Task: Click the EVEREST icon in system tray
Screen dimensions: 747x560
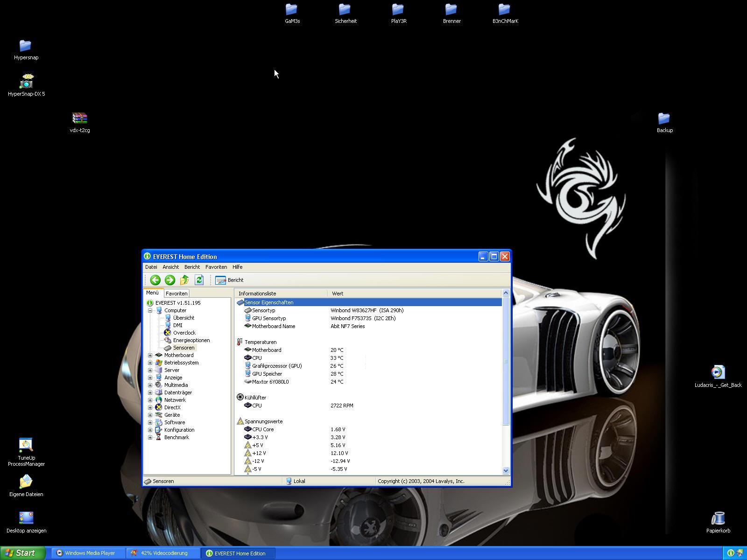Action: [x=731, y=553]
